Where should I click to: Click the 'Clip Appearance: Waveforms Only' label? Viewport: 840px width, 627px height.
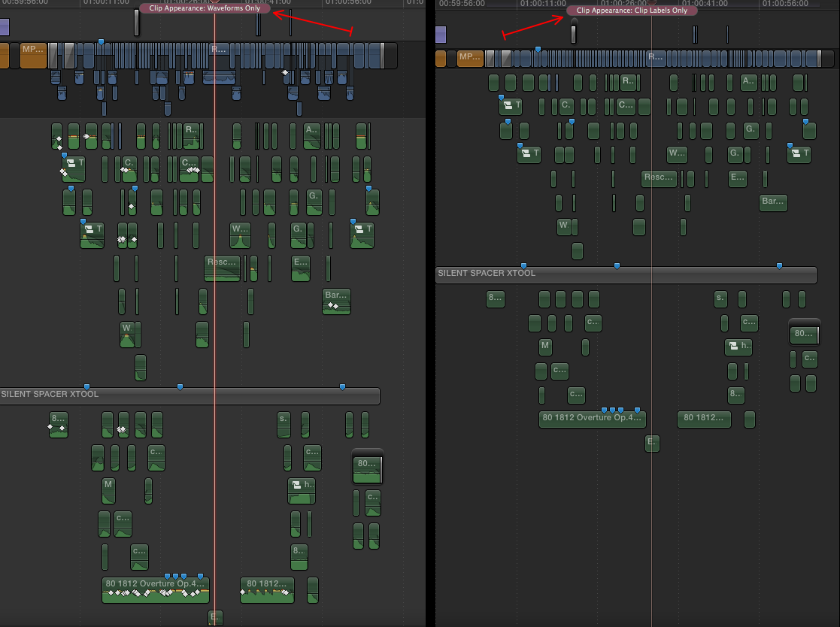(x=205, y=8)
